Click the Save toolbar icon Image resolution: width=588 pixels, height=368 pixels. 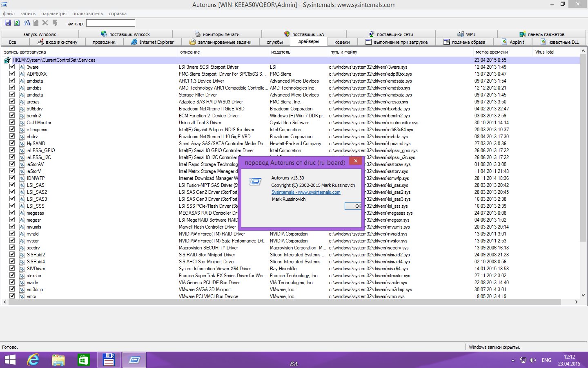coord(8,23)
